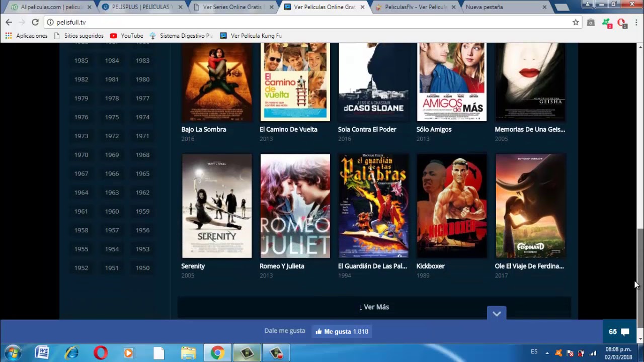Image resolution: width=644 pixels, height=362 pixels.
Task: Open the Kickboxer movie poster
Action: (x=452, y=206)
